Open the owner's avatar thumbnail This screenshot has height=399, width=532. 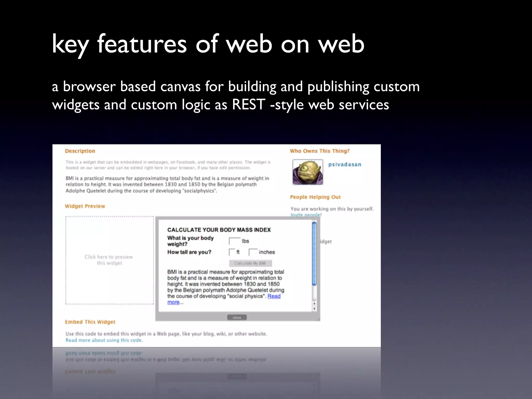pos(308,172)
